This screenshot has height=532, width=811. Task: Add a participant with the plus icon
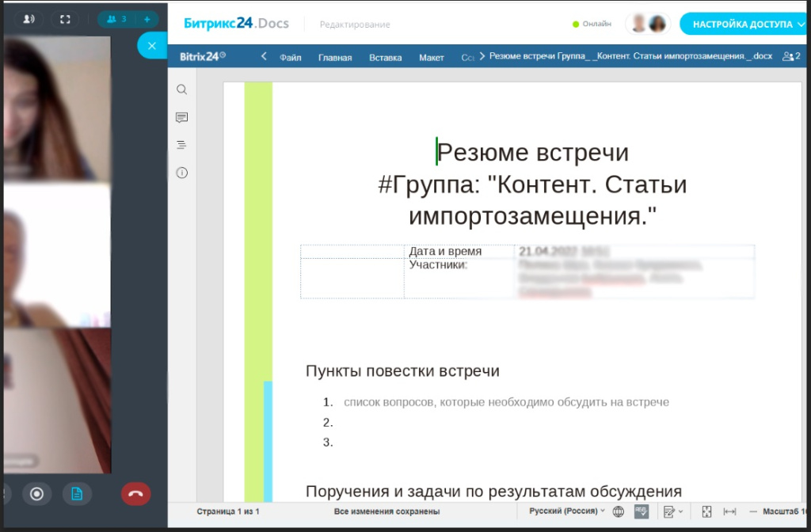(x=147, y=19)
